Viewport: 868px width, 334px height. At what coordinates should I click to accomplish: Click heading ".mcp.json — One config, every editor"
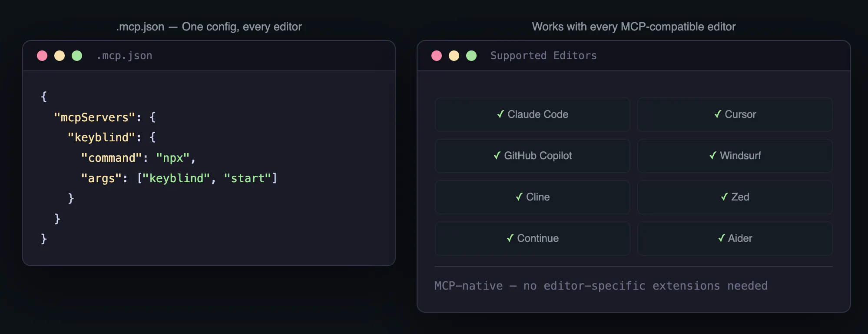209,27
